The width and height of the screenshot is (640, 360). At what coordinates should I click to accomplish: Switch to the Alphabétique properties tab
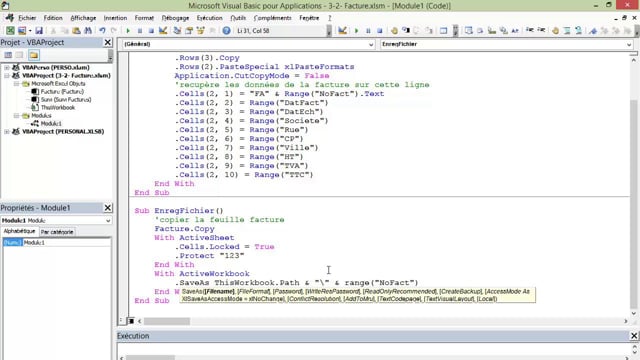[20, 231]
